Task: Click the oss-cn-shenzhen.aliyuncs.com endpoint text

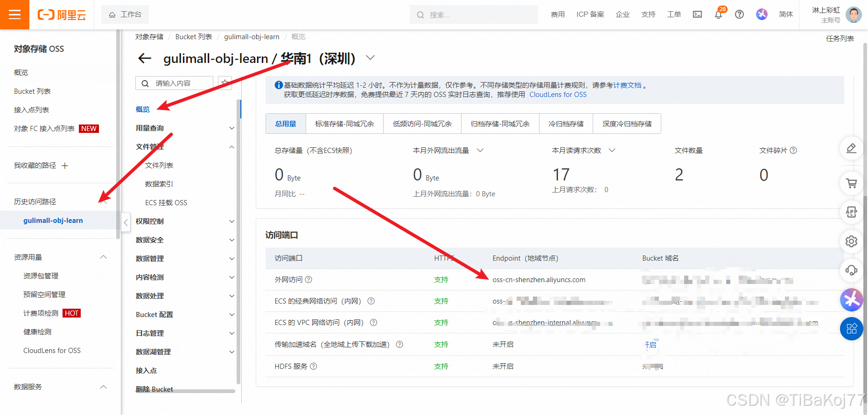Action: point(539,280)
